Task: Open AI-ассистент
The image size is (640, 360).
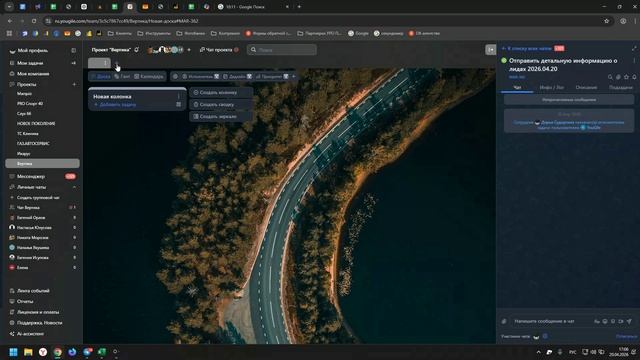Action: point(30,334)
